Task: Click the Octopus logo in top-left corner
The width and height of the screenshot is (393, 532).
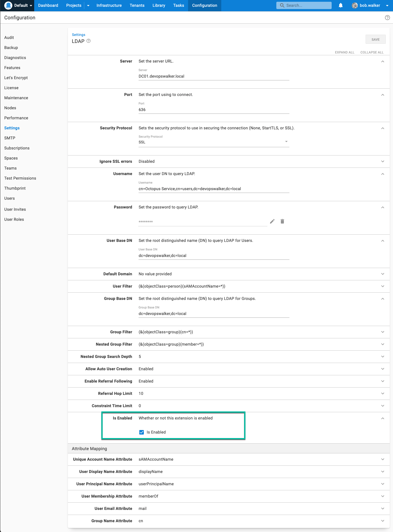Action: tap(8, 5)
